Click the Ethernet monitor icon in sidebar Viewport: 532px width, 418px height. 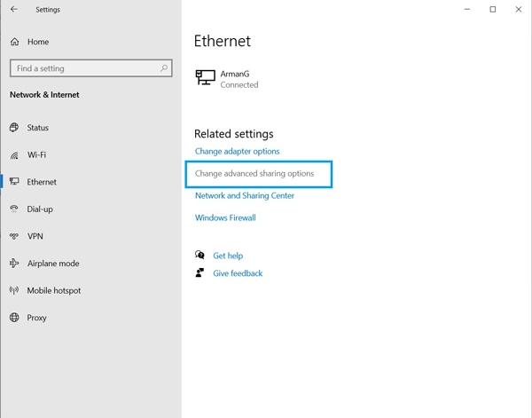14,181
